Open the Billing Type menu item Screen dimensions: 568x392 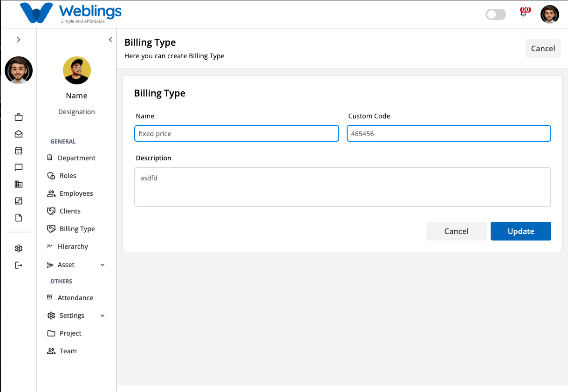tap(76, 229)
